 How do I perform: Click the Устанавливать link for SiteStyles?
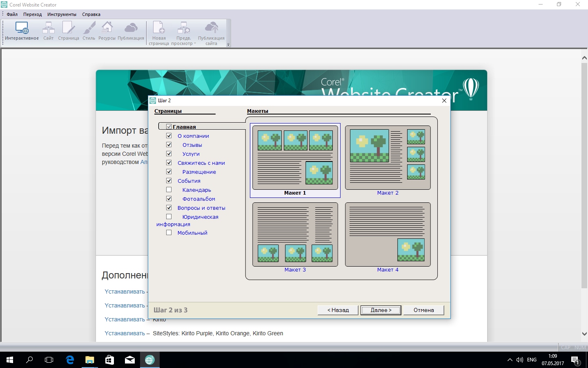click(x=125, y=333)
